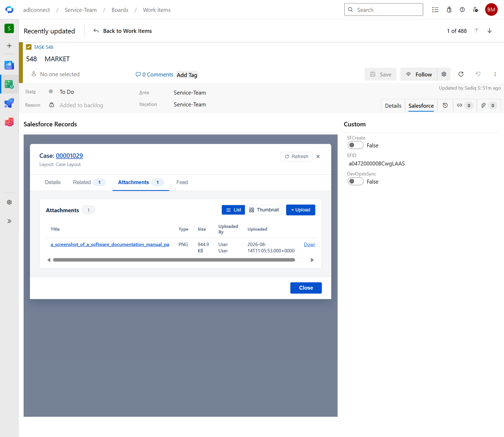
Task: Open case number 00001029 link
Action: click(x=69, y=156)
